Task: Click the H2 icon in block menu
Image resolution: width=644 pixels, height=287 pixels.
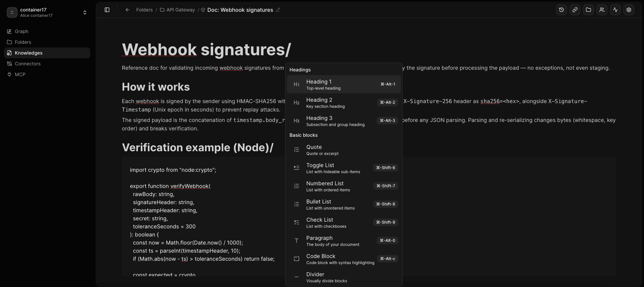Action: tap(297, 102)
